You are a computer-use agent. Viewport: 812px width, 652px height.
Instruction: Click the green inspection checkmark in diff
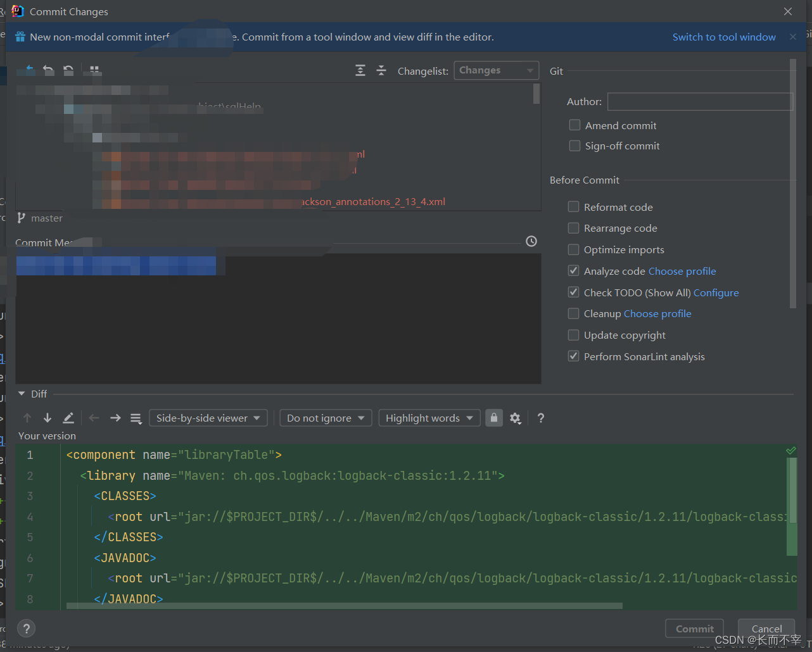click(x=791, y=451)
